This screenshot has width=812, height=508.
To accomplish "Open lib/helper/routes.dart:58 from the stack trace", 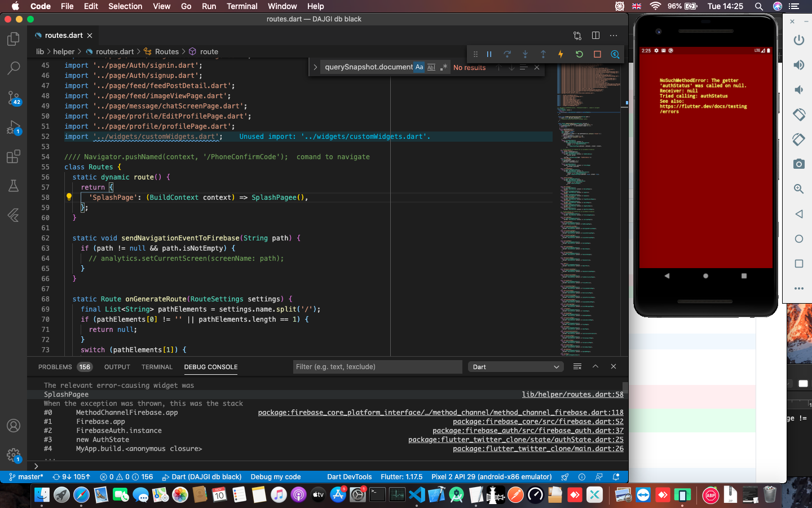I will [572, 395].
